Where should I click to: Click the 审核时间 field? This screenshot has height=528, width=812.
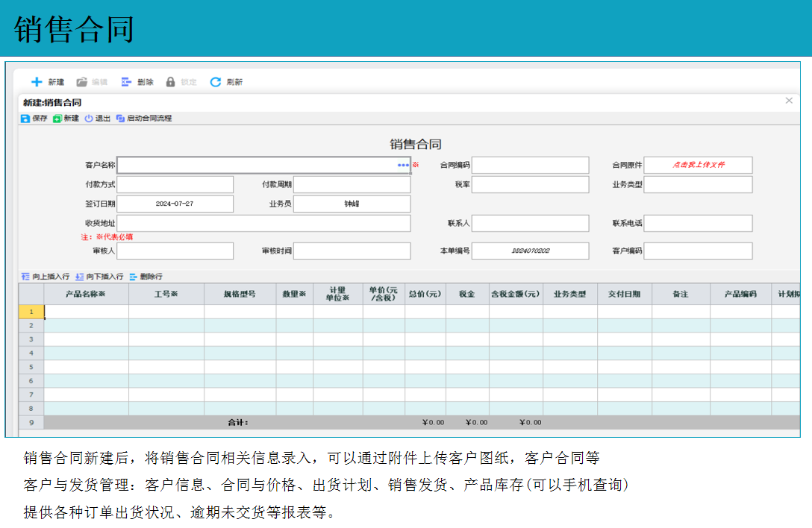352,251
